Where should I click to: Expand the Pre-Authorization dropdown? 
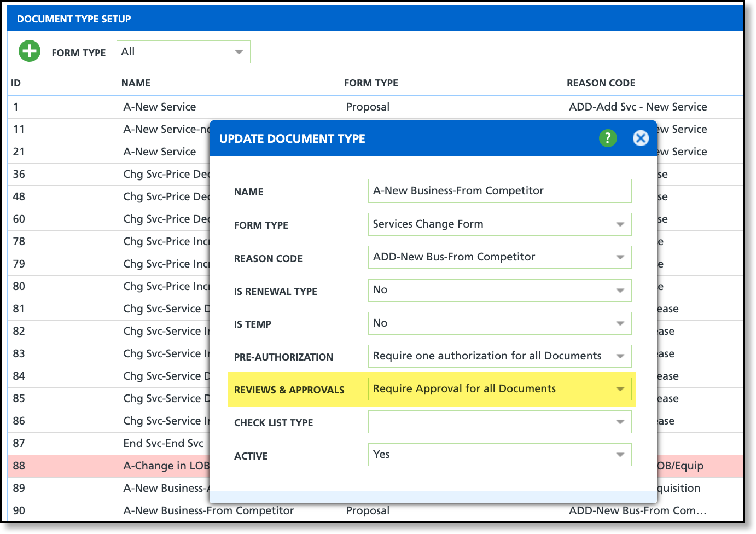pos(499,356)
